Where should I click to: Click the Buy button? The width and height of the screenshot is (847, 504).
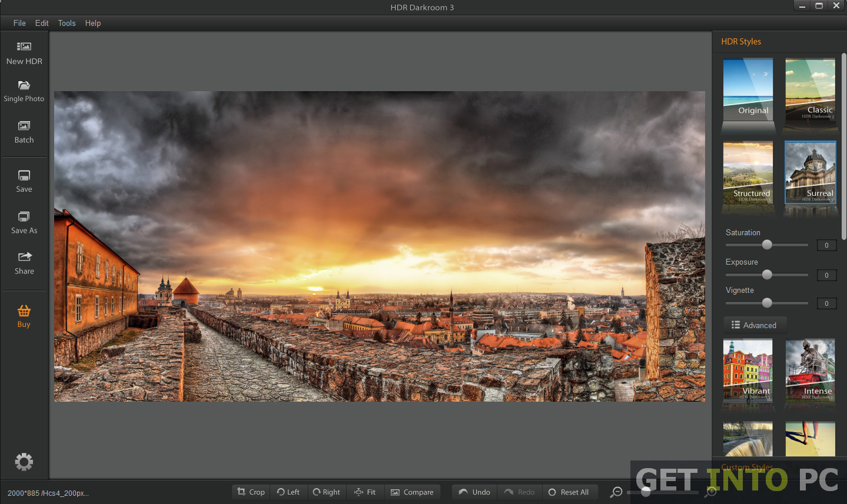tap(24, 315)
